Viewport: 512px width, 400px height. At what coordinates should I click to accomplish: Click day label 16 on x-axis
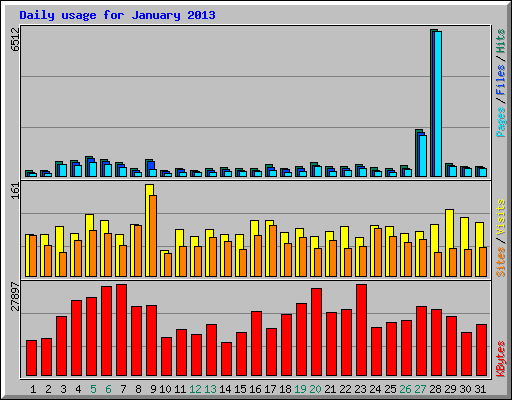255,389
